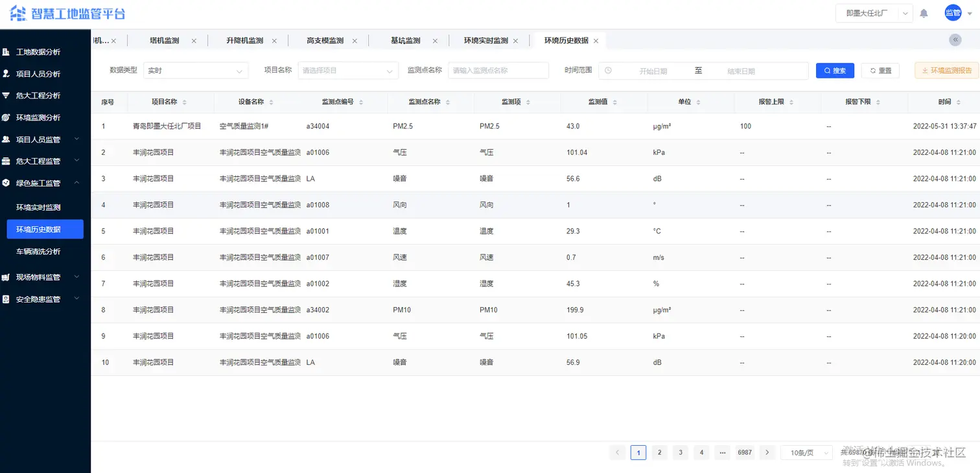Click the sort icon in 设备名称 column header
The height and width of the screenshot is (473, 980).
[x=271, y=102]
